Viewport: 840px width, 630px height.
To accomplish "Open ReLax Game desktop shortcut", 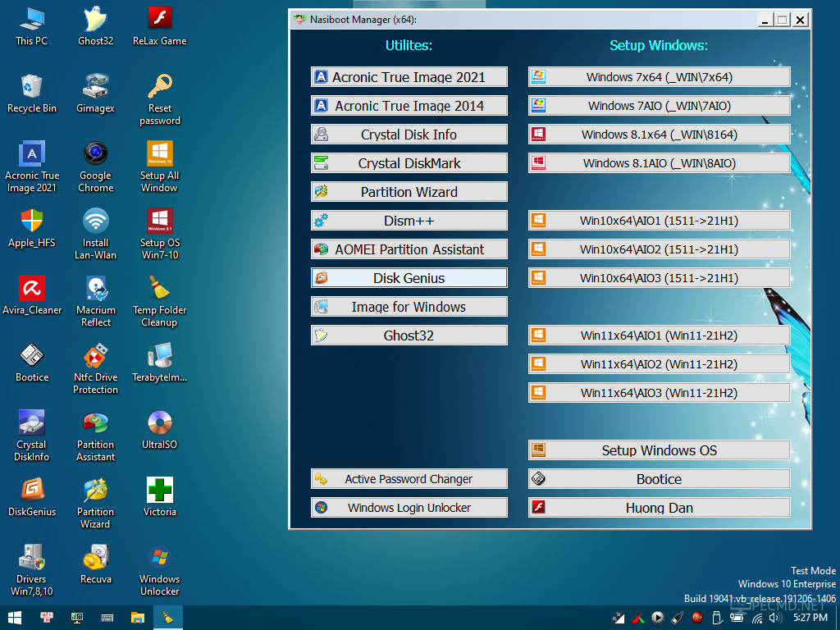I will tap(160, 25).
